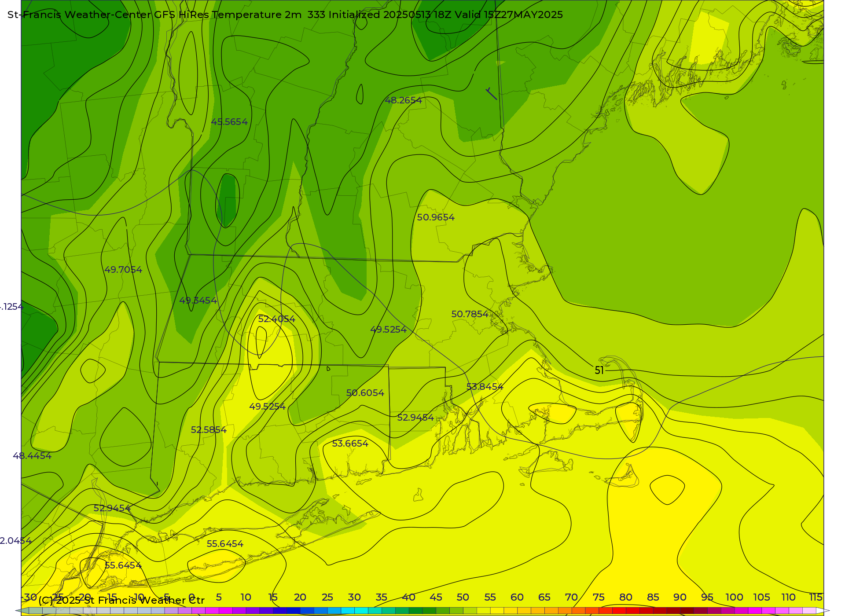The width and height of the screenshot is (845, 616).
Task: Click the 30 label on the color scale
Action: pos(354,598)
